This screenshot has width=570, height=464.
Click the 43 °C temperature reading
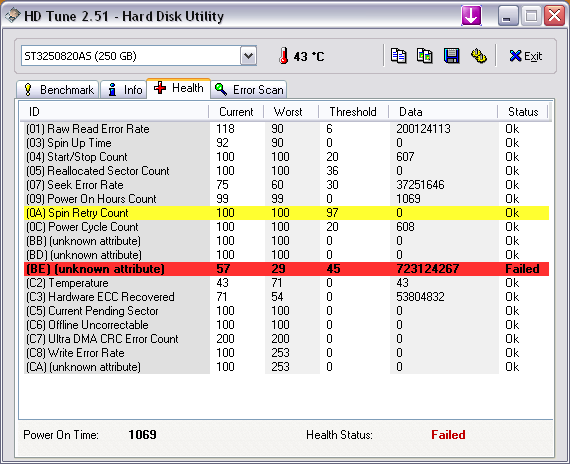[309, 56]
